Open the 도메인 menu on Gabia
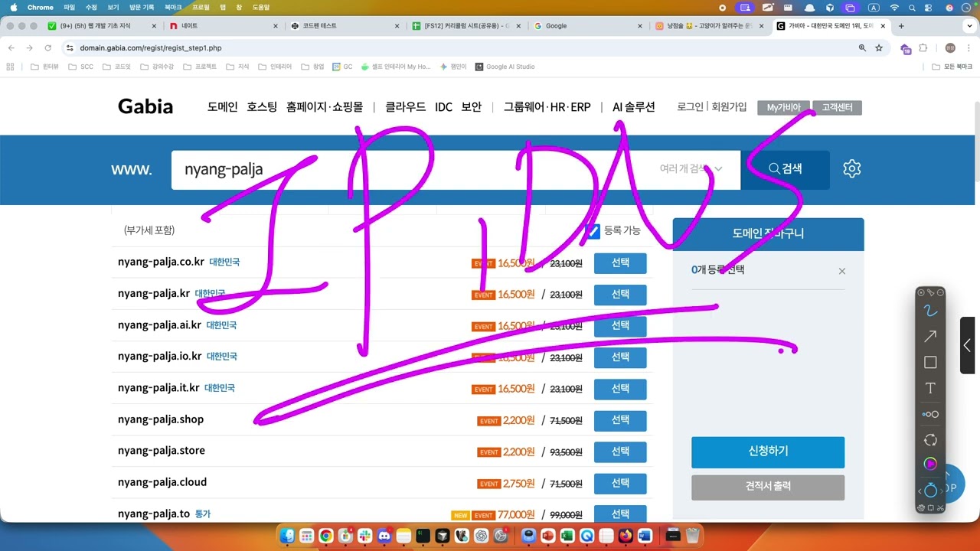 point(223,107)
